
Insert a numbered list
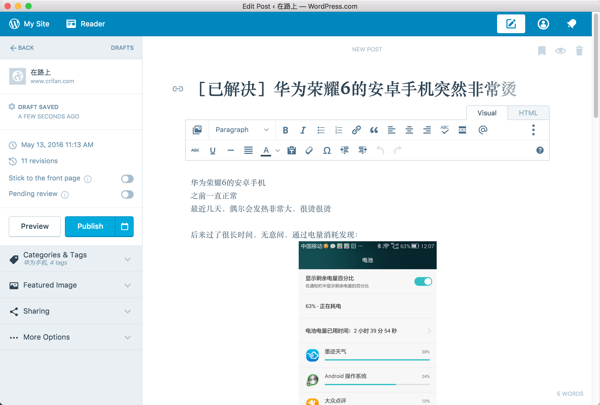click(x=339, y=130)
